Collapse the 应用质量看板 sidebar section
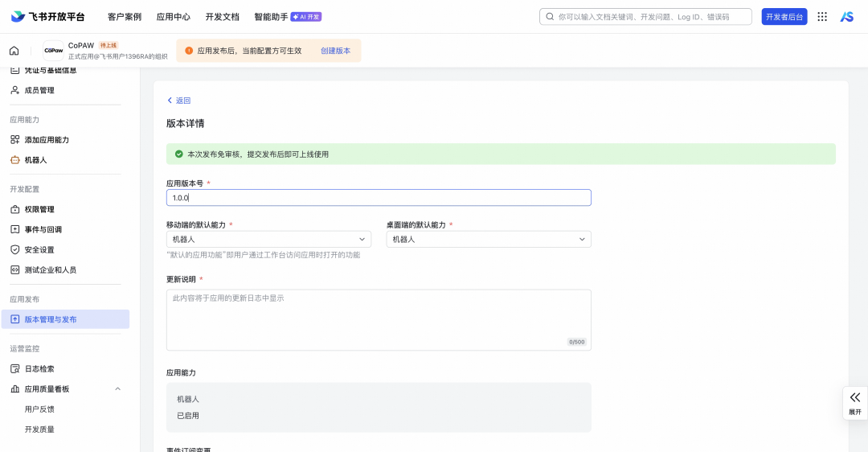 [x=117, y=389]
